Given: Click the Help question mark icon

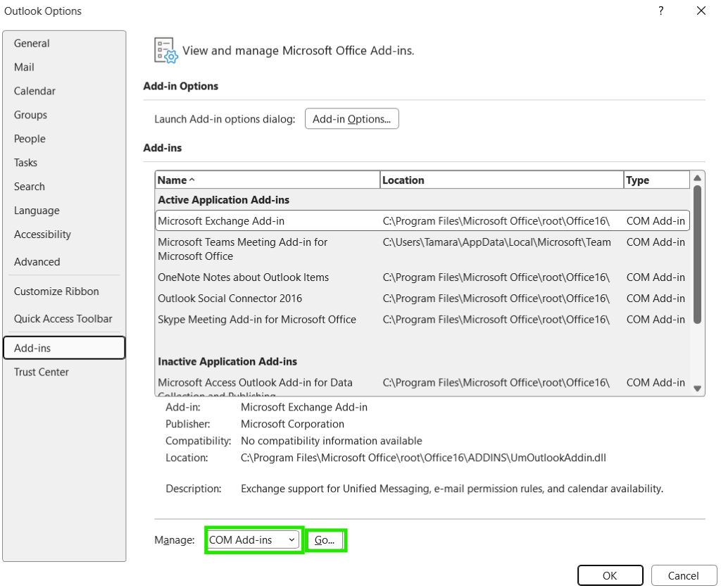Looking at the screenshot, I should click(x=660, y=11).
